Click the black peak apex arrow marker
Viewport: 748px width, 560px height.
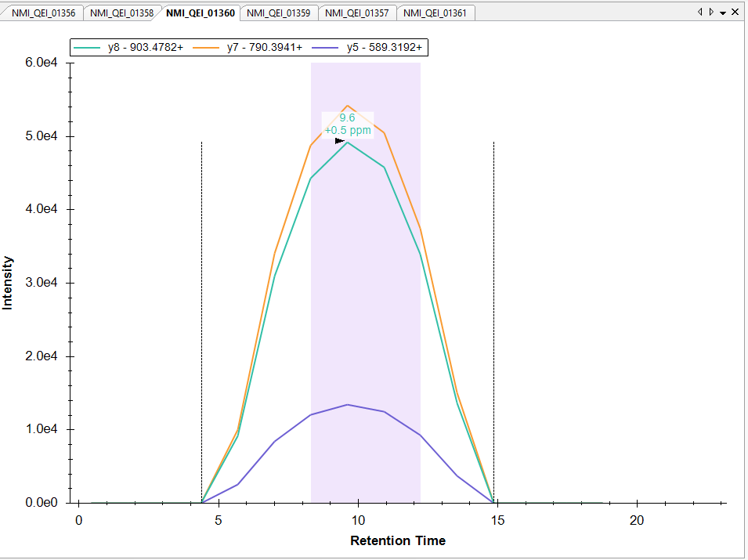[340, 141]
